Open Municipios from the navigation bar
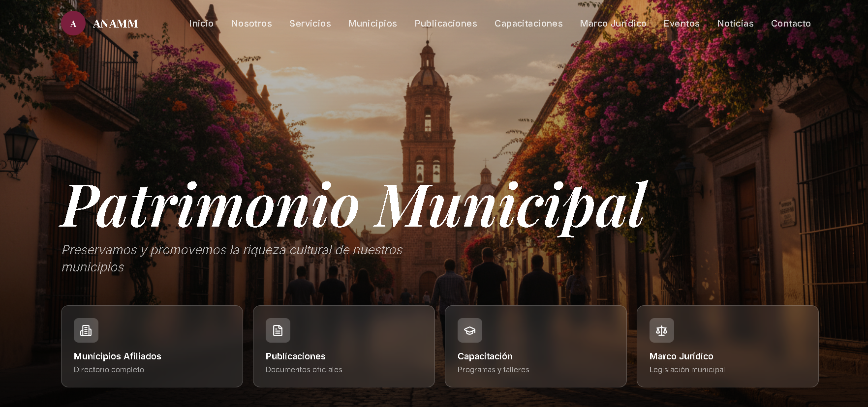Image resolution: width=868 pixels, height=409 pixels. coord(372,24)
